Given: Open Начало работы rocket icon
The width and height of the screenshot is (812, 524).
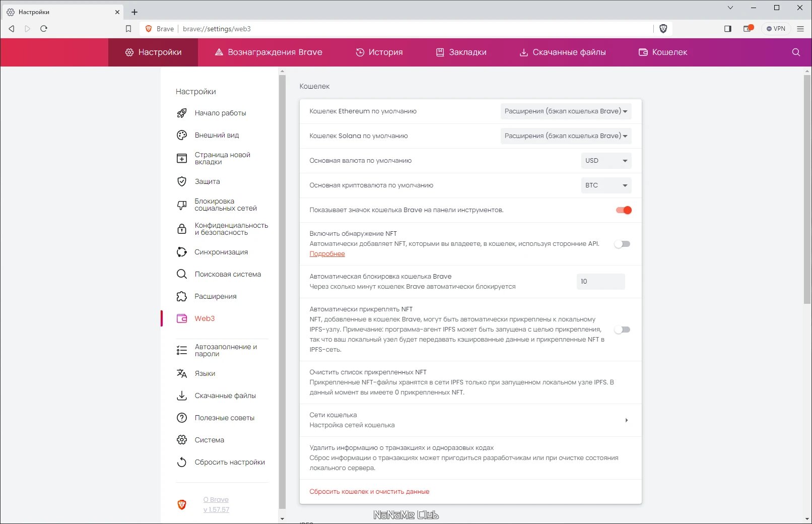Looking at the screenshot, I should tap(182, 113).
